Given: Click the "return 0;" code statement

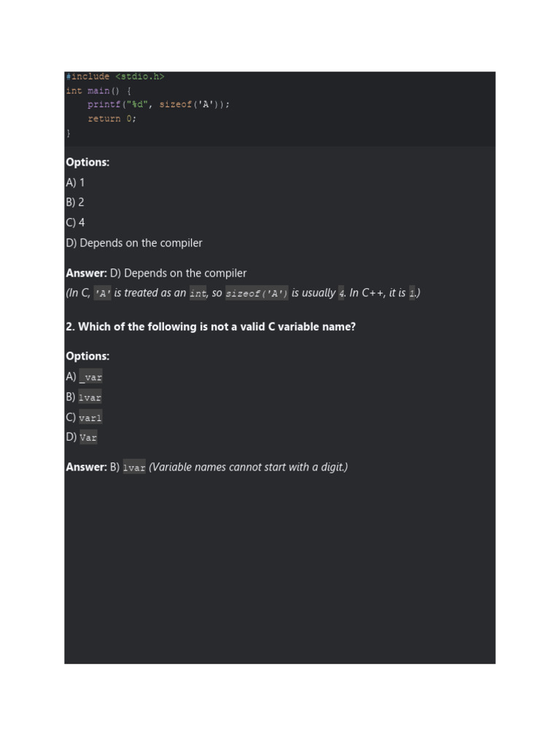Looking at the screenshot, I should coord(112,118).
